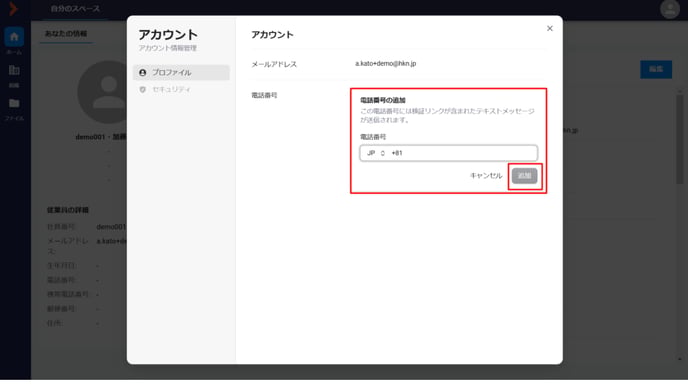Select プロファイル in the account sidebar
The width and height of the screenshot is (688, 387).
pyautogui.click(x=181, y=72)
